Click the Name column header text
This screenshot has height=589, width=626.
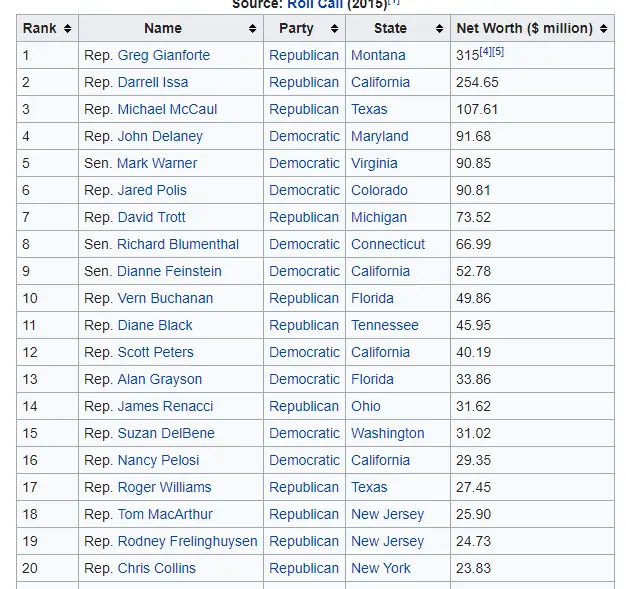163,28
